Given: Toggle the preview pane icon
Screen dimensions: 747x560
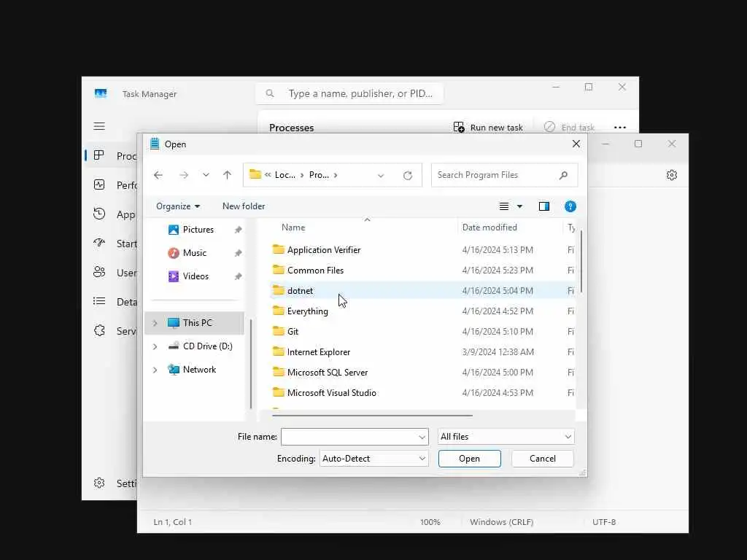Looking at the screenshot, I should pyautogui.click(x=544, y=206).
